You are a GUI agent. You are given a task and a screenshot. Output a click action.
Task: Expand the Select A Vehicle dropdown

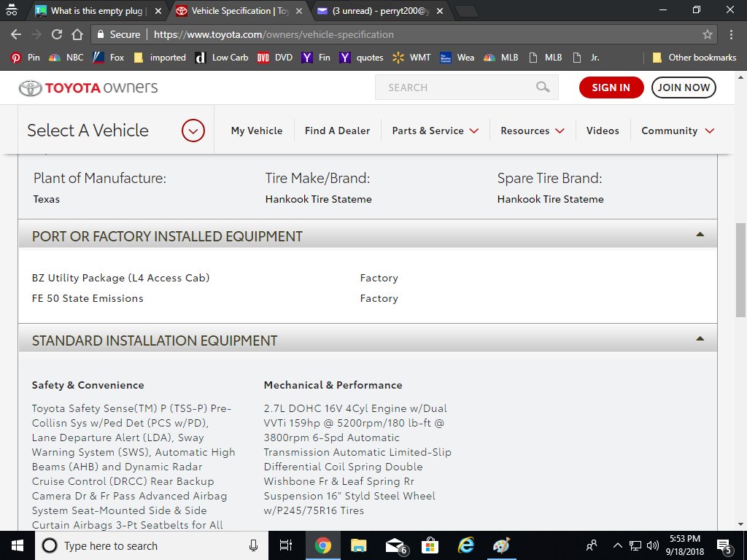(193, 131)
